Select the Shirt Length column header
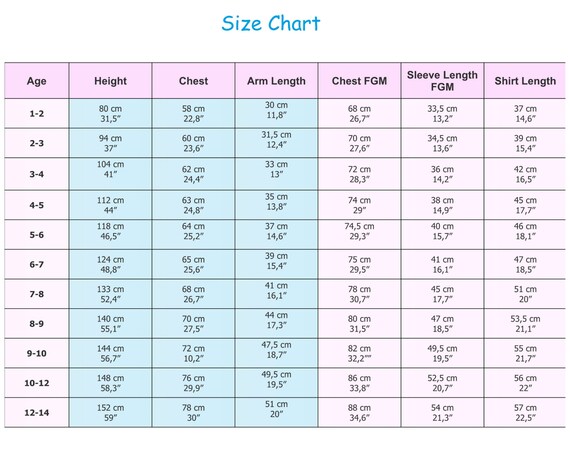The height and width of the screenshot is (456, 570). coord(525,81)
